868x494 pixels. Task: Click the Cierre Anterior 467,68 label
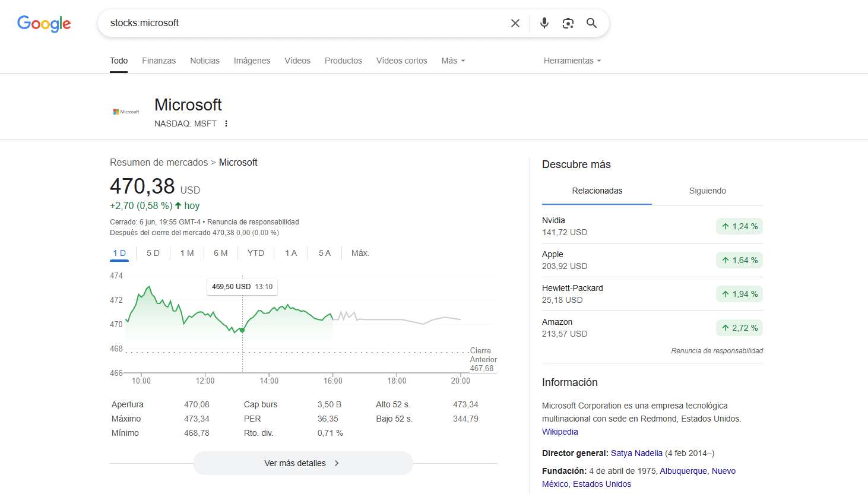pos(483,359)
